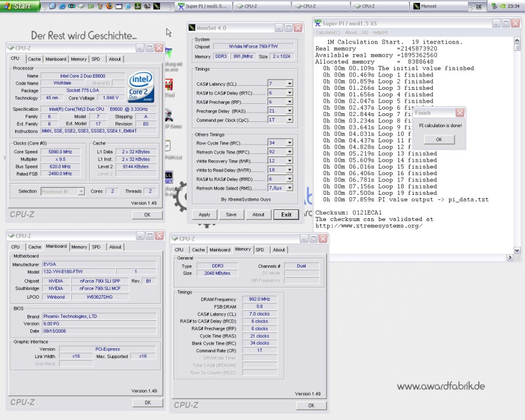Open the Help menu in Super PI
525x420 pixels.
[x=380, y=32]
